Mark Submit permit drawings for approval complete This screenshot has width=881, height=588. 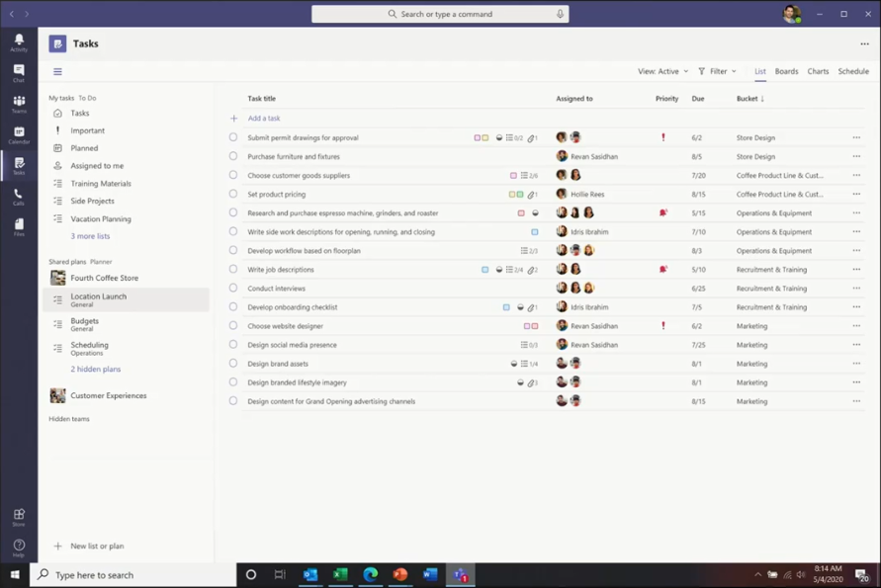(233, 137)
